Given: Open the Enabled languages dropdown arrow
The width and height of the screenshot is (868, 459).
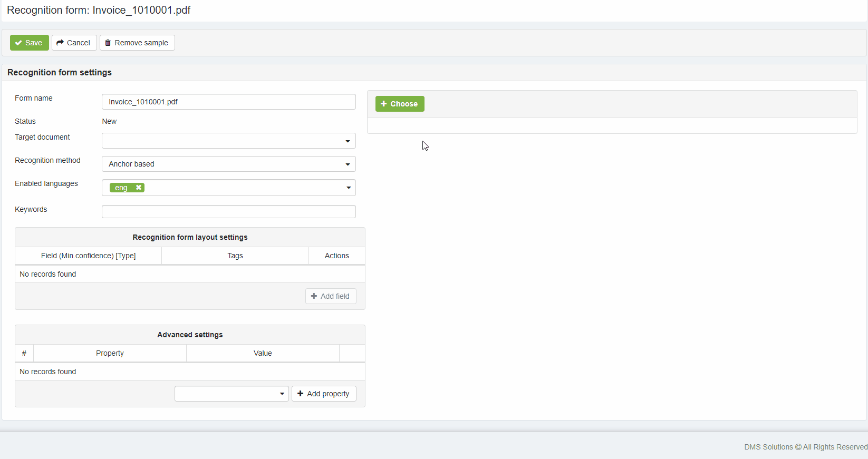Looking at the screenshot, I should [348, 188].
